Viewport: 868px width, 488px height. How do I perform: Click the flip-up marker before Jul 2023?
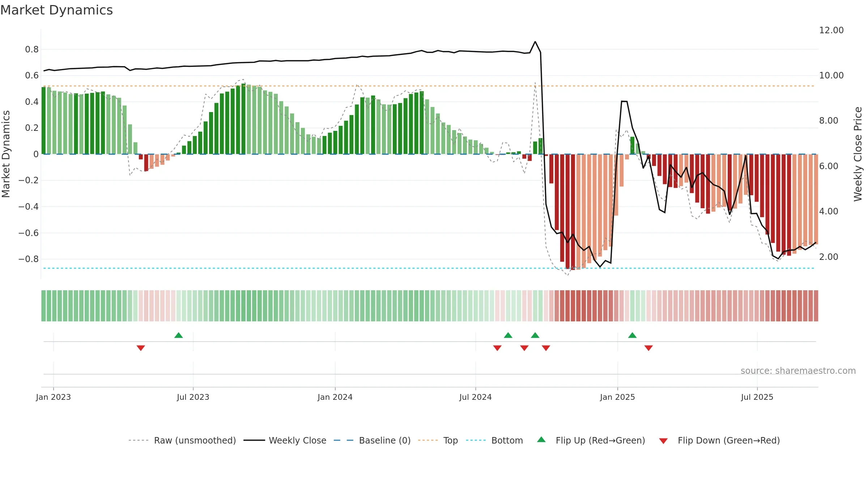pos(179,335)
